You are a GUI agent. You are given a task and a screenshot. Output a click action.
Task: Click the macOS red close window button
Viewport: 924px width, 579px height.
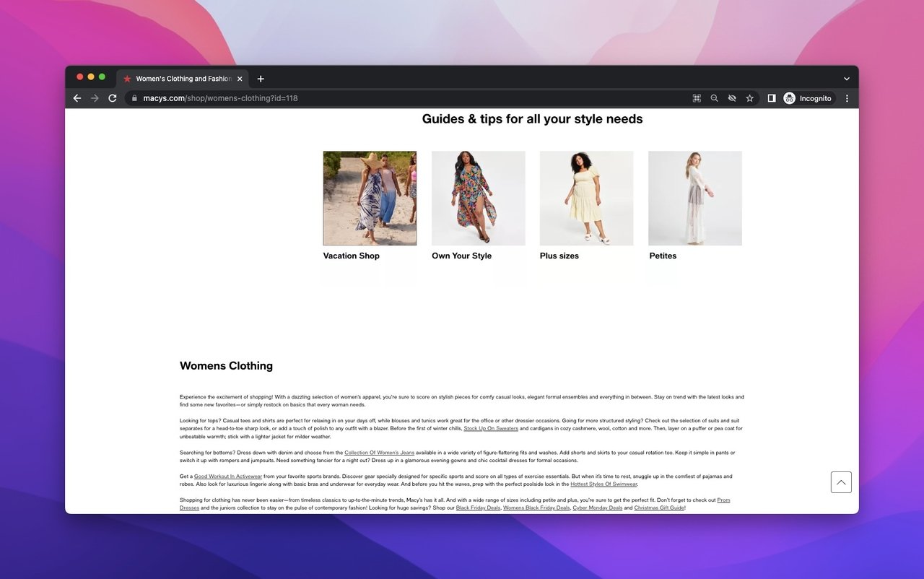pyautogui.click(x=79, y=77)
